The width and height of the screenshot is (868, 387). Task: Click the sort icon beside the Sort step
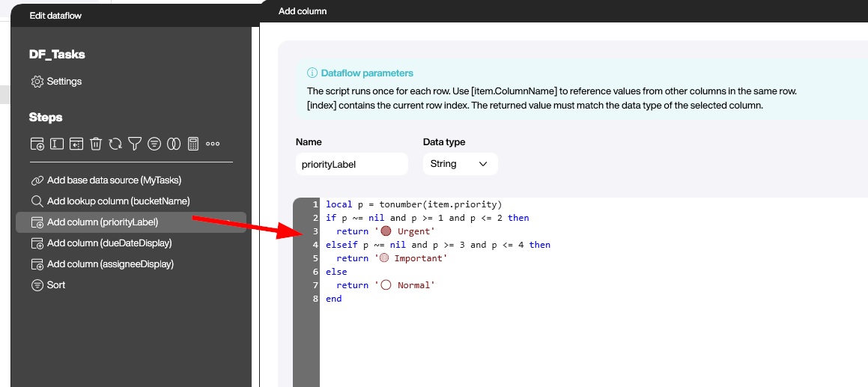(x=37, y=285)
